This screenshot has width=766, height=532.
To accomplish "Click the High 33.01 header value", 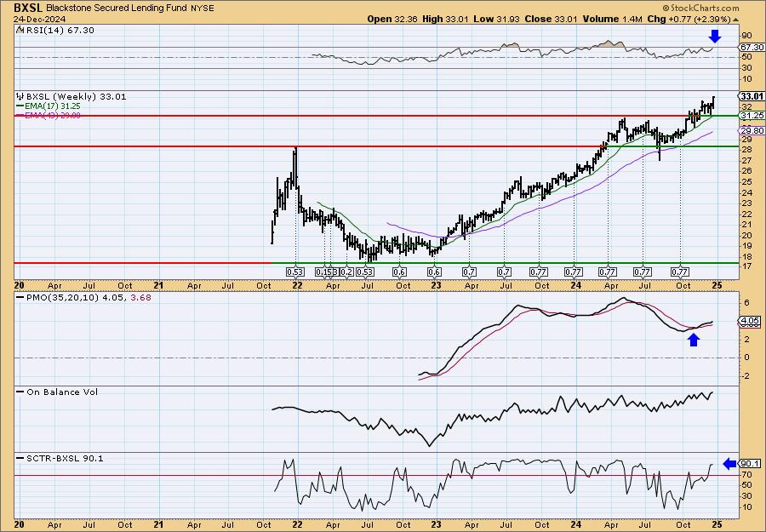I will pos(445,19).
